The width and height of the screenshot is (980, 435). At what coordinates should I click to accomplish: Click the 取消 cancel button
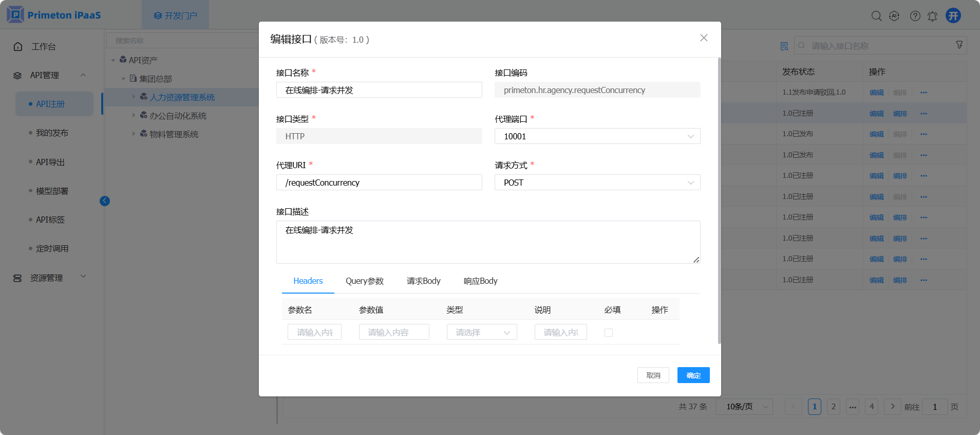click(653, 375)
